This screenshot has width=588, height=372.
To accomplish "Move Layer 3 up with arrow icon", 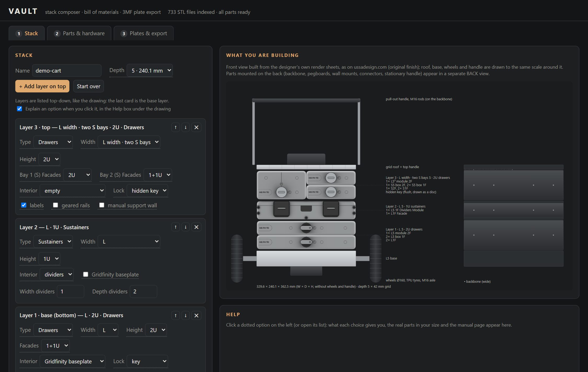I will [x=175, y=127].
